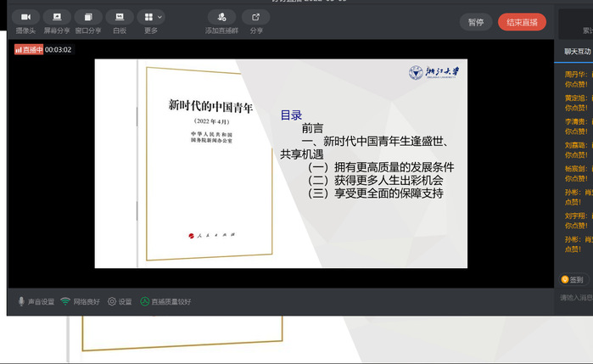The height and width of the screenshot is (364, 593).
Task: Click the camera (摄像头) icon
Action: tap(25, 17)
